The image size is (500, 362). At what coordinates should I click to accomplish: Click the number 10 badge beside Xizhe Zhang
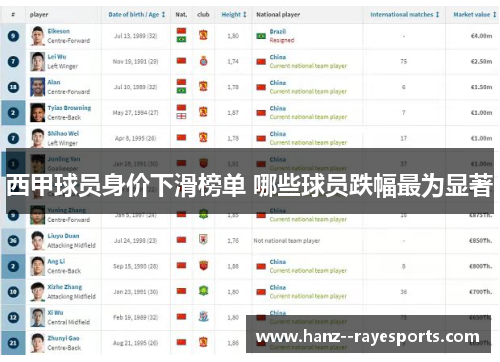click(13, 292)
